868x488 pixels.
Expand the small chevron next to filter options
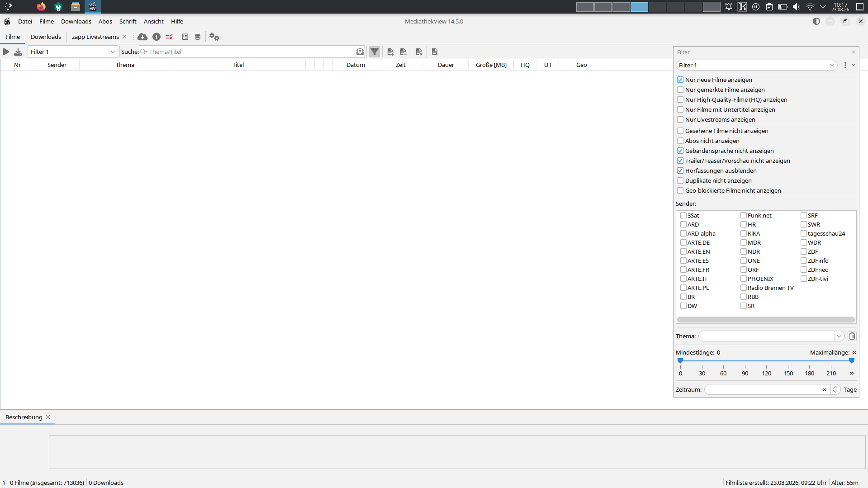tap(854, 65)
